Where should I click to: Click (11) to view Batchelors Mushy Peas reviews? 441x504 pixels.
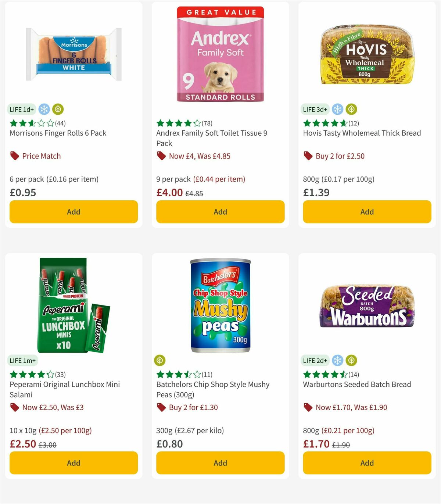(x=207, y=375)
